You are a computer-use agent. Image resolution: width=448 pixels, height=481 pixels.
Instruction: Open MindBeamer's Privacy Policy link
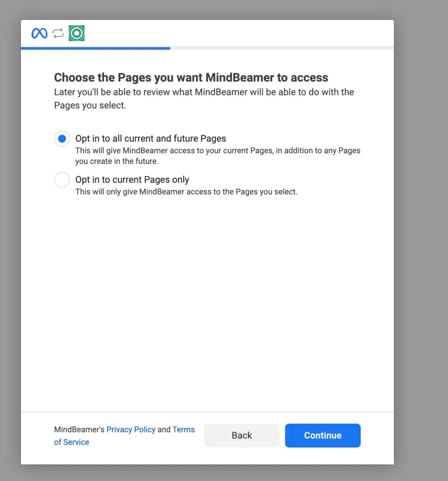[131, 429]
